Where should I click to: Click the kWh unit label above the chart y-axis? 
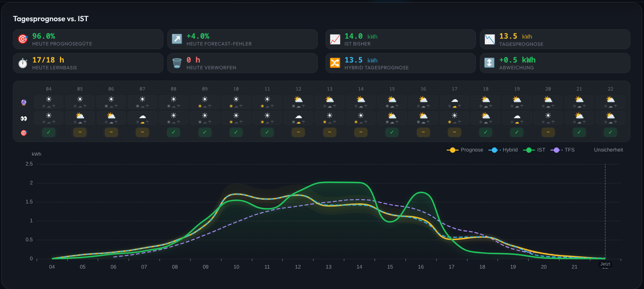coord(36,154)
